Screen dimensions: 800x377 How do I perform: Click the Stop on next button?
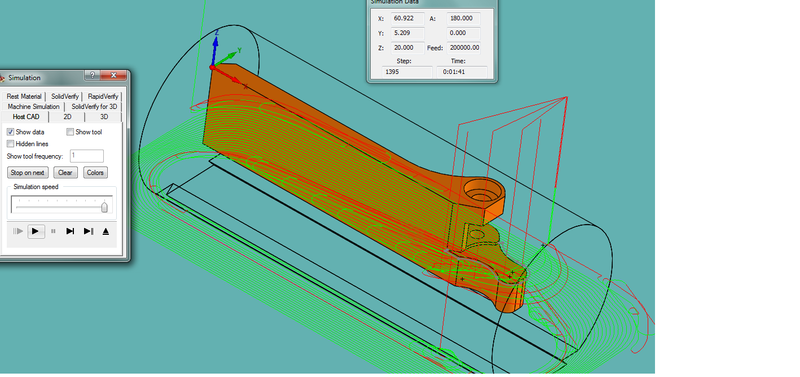(28, 172)
